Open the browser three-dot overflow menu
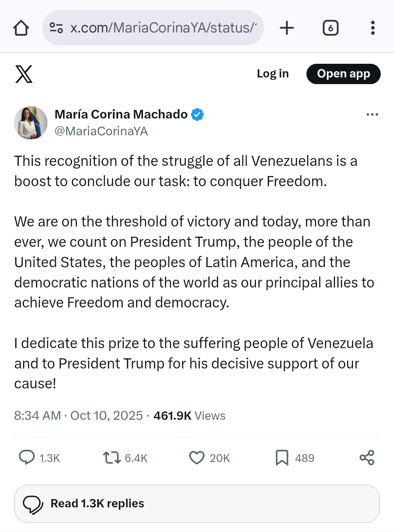 pyautogui.click(x=373, y=28)
